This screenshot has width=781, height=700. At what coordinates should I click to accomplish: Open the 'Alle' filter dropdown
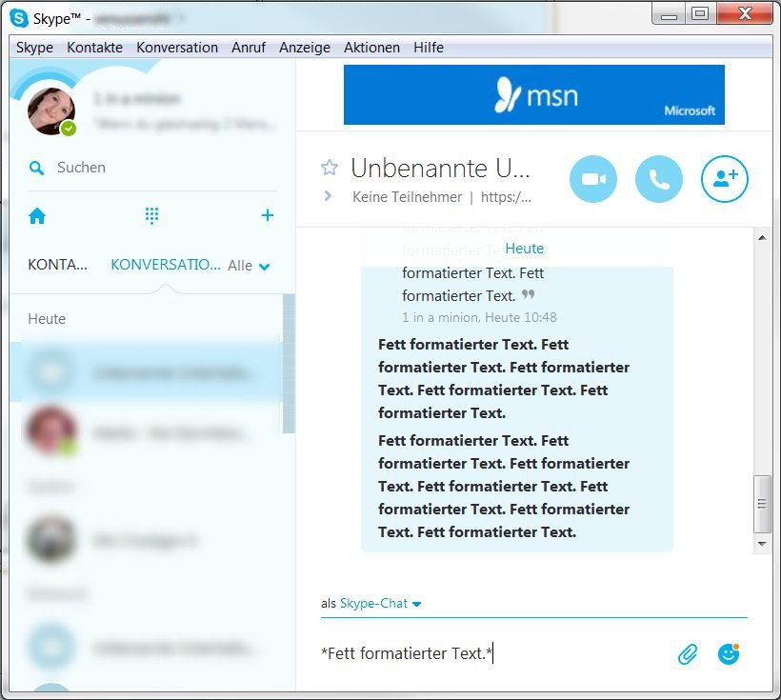coord(249,266)
